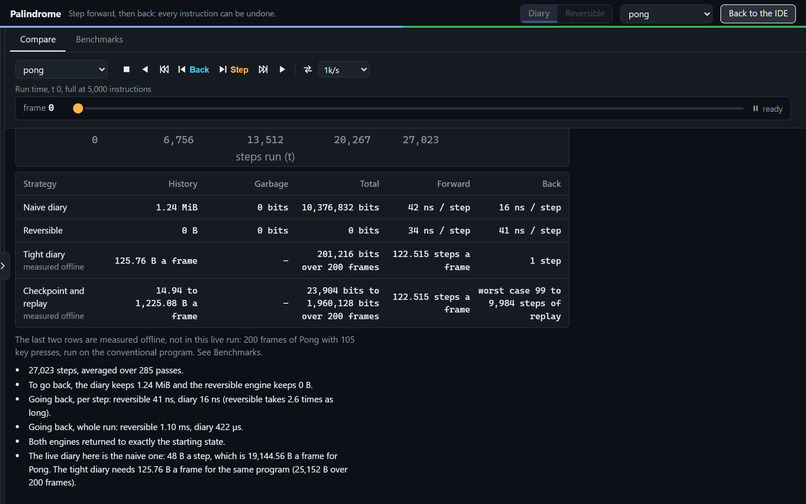Image resolution: width=806 pixels, height=504 pixels.
Task: Click the frame slider's orange handle
Action: 78,108
